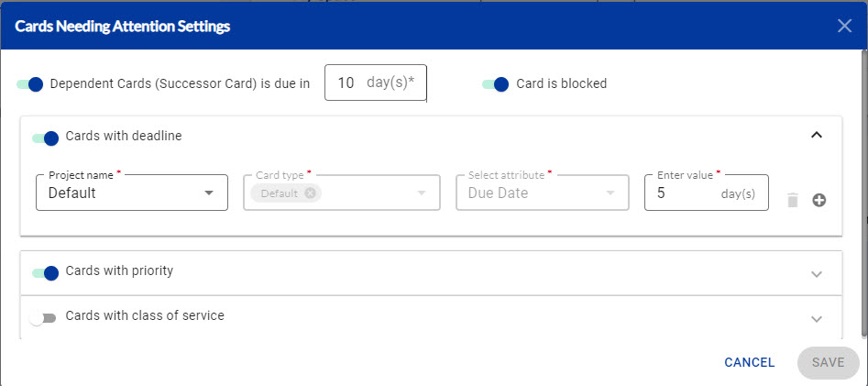Click the dialog vertical scrollbar

point(864,193)
